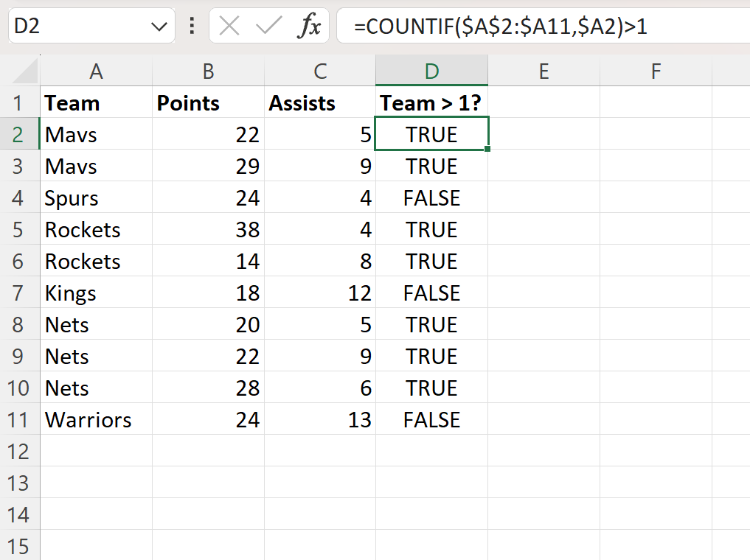The height and width of the screenshot is (560, 750).
Task: Select the Team header cell A1
Action: (x=96, y=102)
